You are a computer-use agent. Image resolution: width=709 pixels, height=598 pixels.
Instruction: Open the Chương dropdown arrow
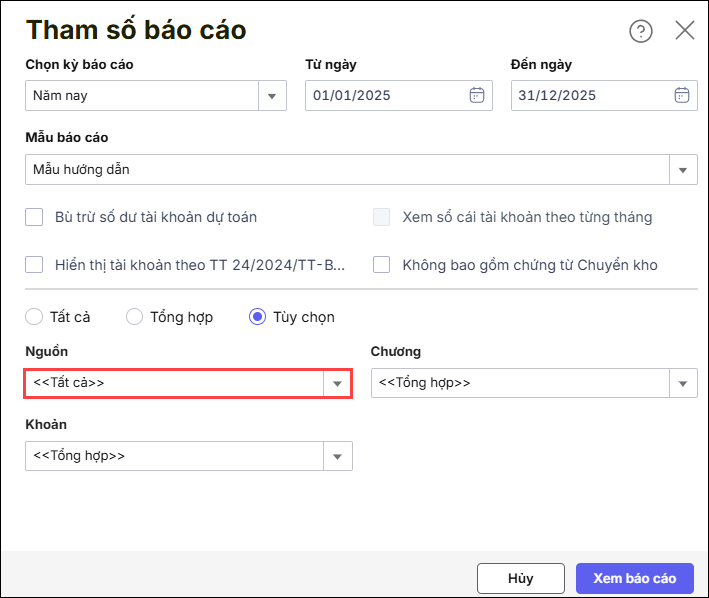coord(683,383)
